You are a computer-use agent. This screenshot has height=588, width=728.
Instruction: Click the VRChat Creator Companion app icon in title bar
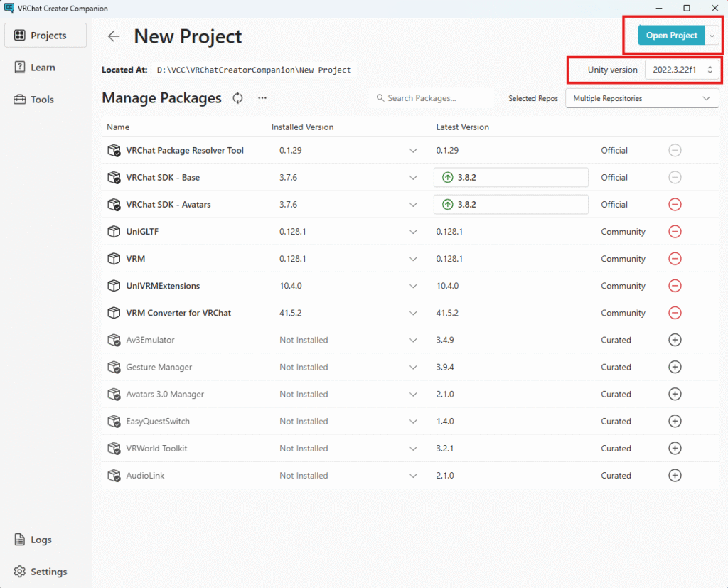9,8
